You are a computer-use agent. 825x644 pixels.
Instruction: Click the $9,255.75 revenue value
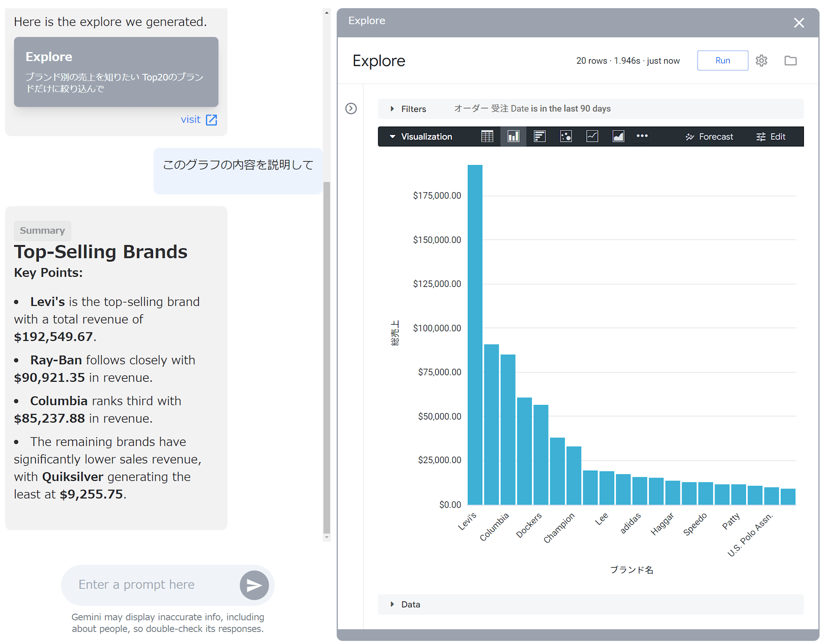click(x=91, y=494)
